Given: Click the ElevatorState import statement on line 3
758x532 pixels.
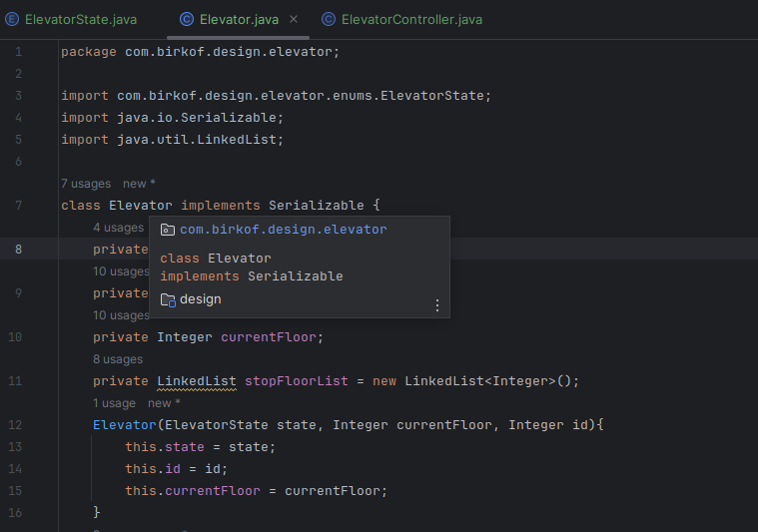Looking at the screenshot, I should click(276, 96).
